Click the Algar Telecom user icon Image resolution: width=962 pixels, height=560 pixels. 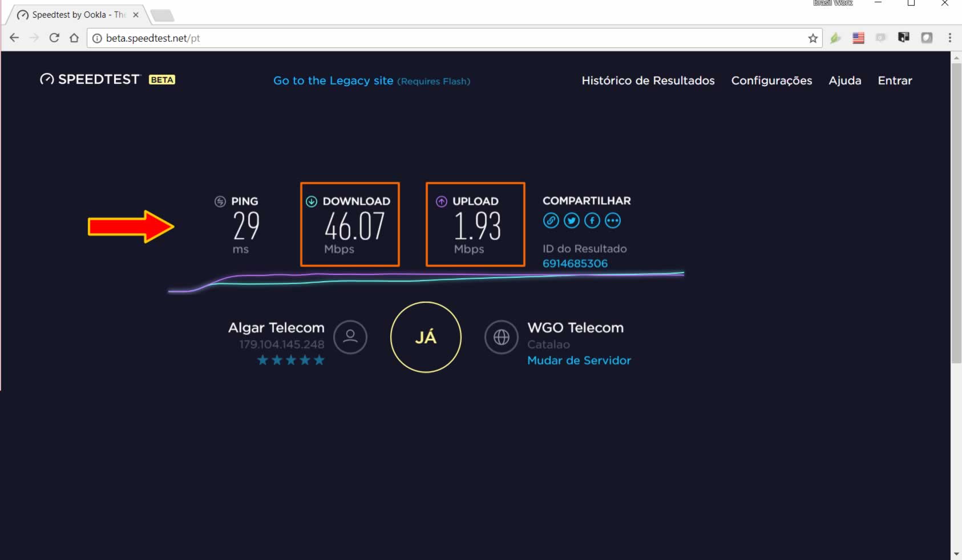(350, 336)
